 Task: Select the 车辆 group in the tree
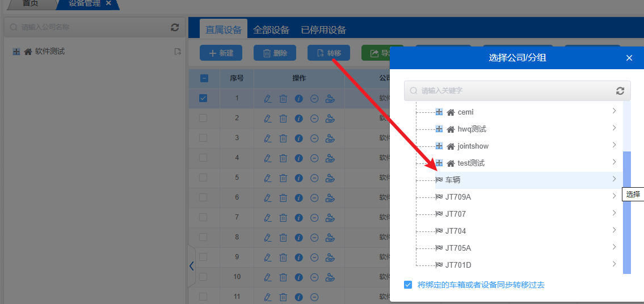click(453, 180)
